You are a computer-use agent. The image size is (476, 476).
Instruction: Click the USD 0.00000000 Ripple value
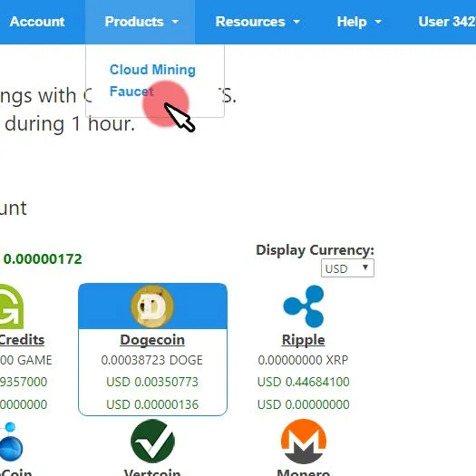303,404
